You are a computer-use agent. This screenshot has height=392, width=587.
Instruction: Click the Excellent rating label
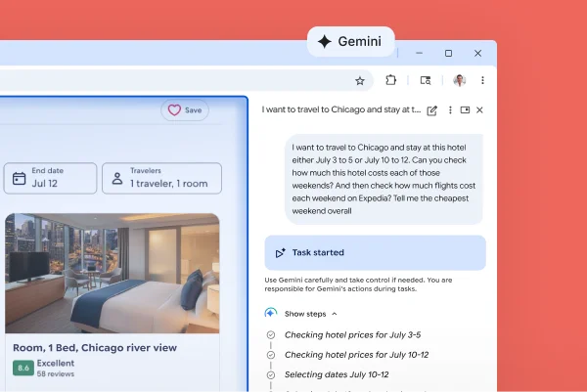click(56, 363)
